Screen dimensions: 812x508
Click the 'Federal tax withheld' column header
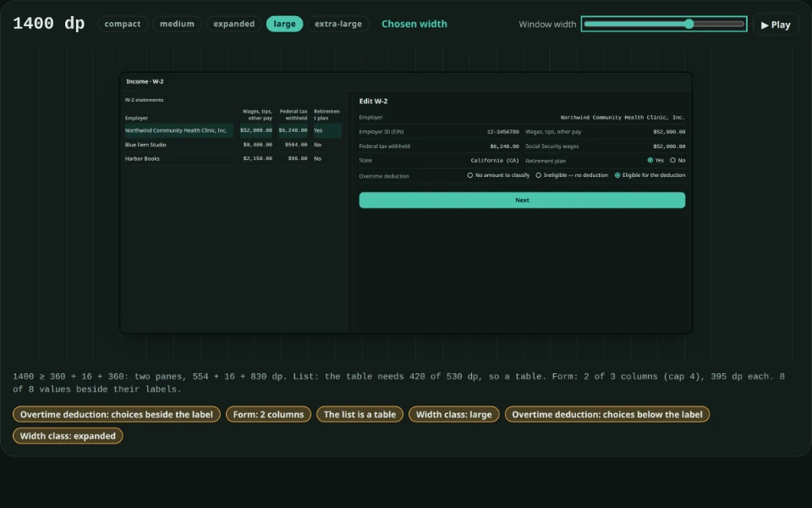(x=294, y=114)
